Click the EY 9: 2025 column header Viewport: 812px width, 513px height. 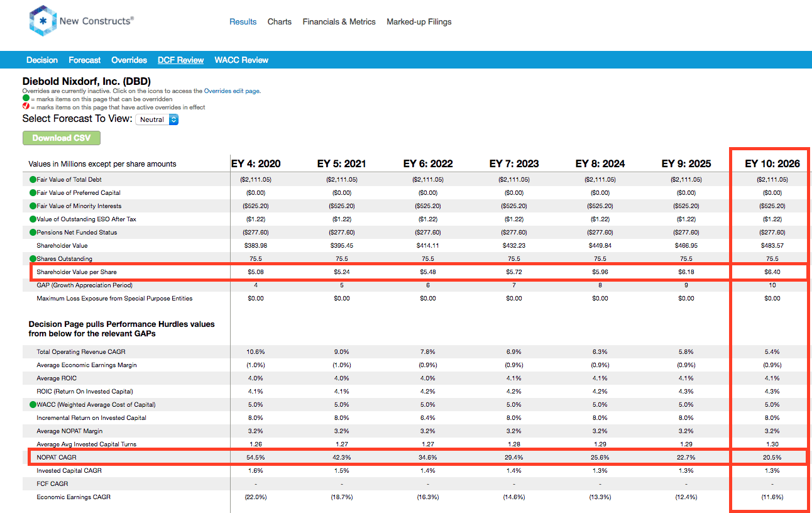coord(686,164)
